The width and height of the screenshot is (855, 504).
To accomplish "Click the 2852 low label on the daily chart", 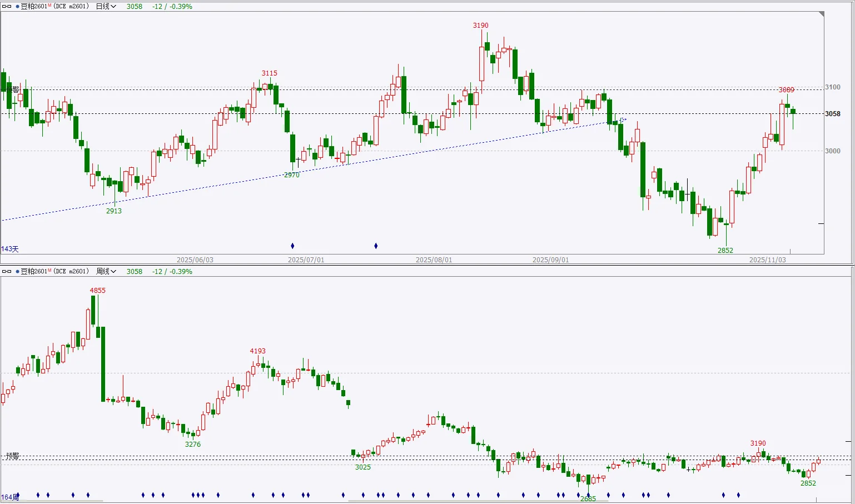I will click(725, 251).
